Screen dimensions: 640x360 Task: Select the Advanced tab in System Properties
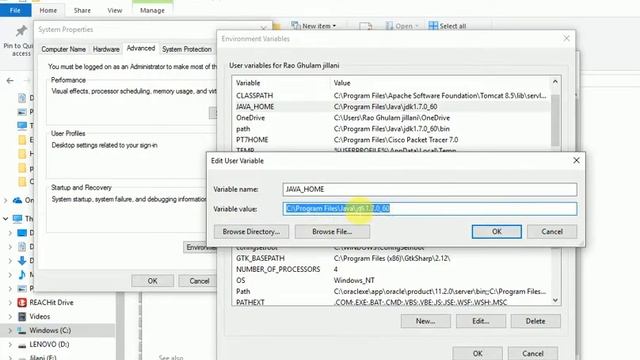pos(141,48)
